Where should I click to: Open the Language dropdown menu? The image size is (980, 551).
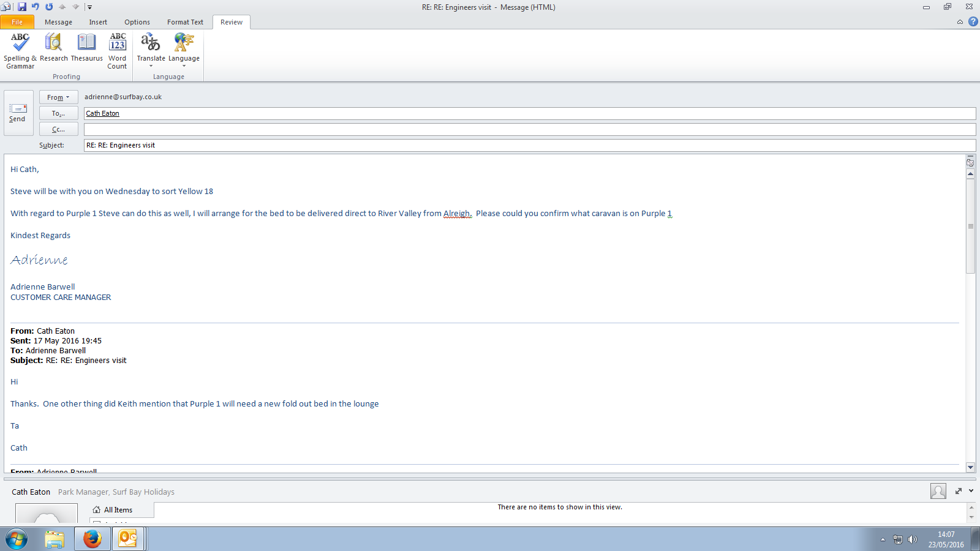184,50
